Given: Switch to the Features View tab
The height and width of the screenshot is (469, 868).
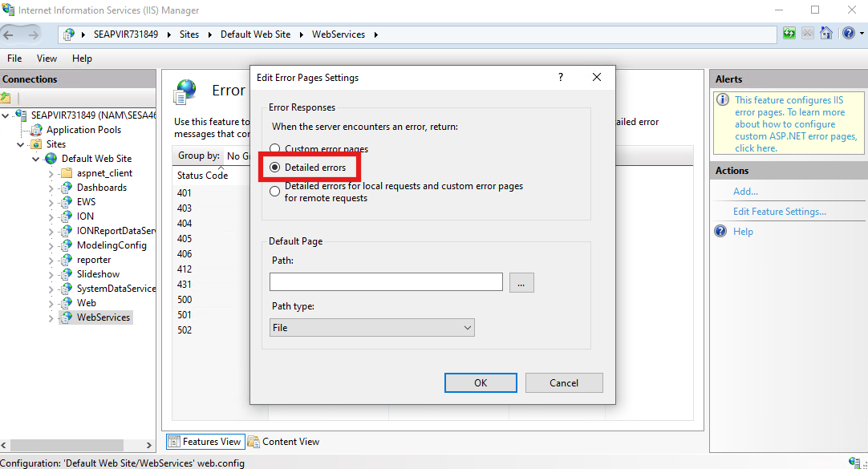Looking at the screenshot, I should pyautogui.click(x=205, y=442).
